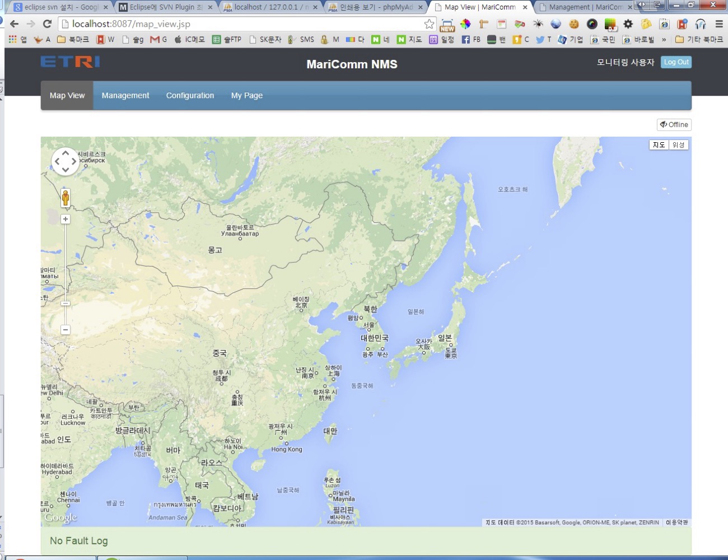Adjust the map zoom slider handle

click(66, 304)
